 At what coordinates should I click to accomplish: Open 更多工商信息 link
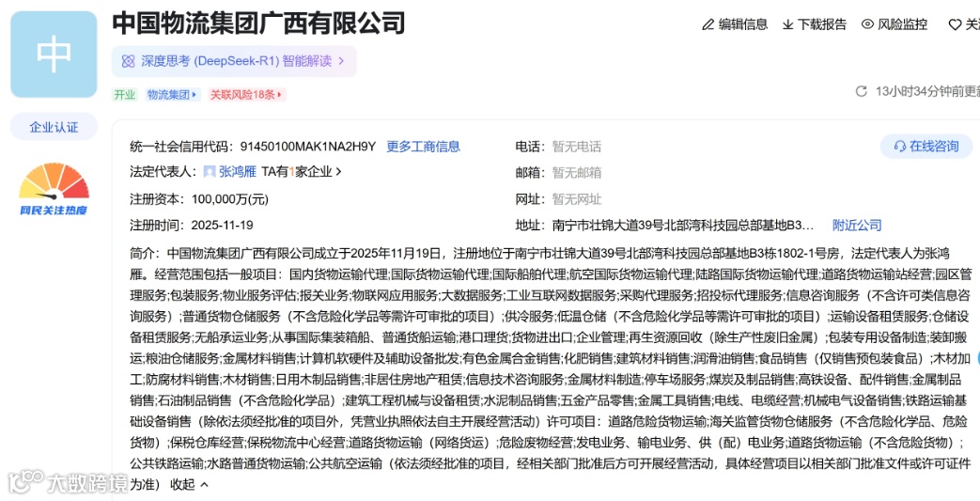click(423, 147)
